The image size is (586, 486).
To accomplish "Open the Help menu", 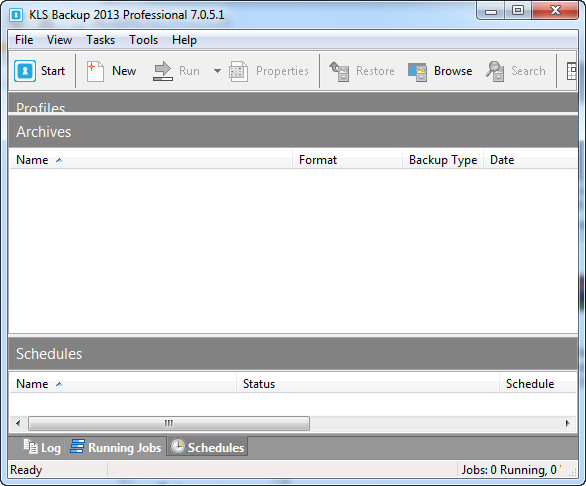I will pyautogui.click(x=184, y=40).
